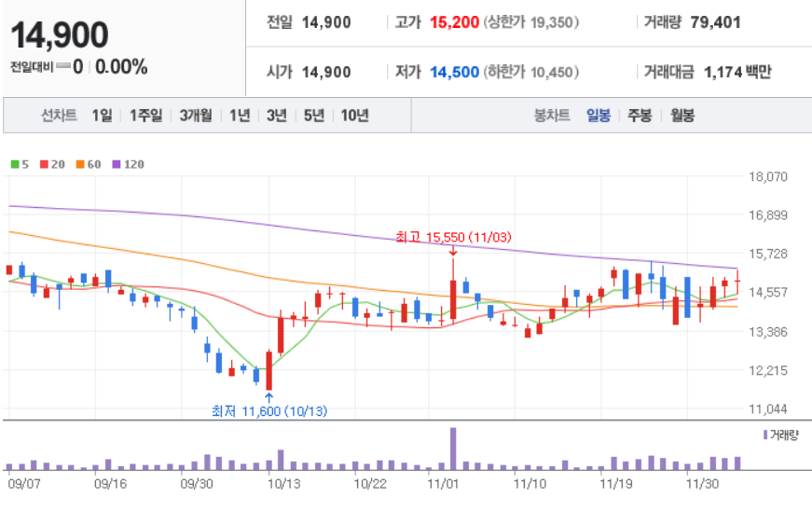
Task: Open the 3년 chart period
Action: coord(277,115)
